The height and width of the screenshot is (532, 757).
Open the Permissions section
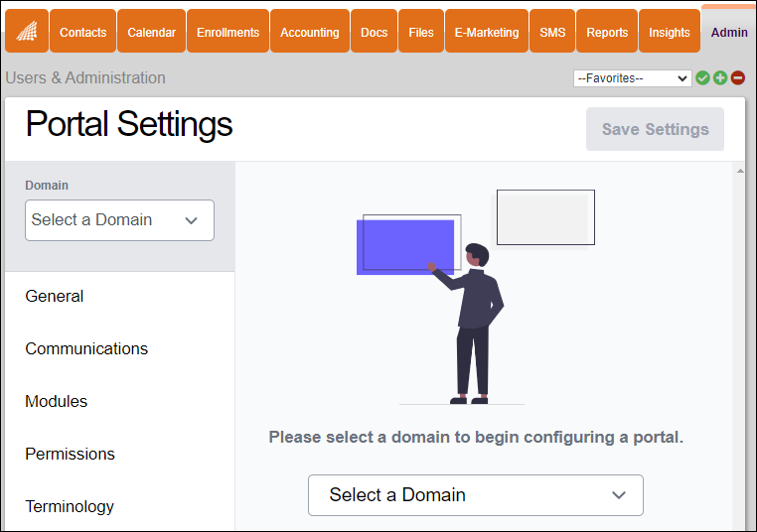[70, 454]
